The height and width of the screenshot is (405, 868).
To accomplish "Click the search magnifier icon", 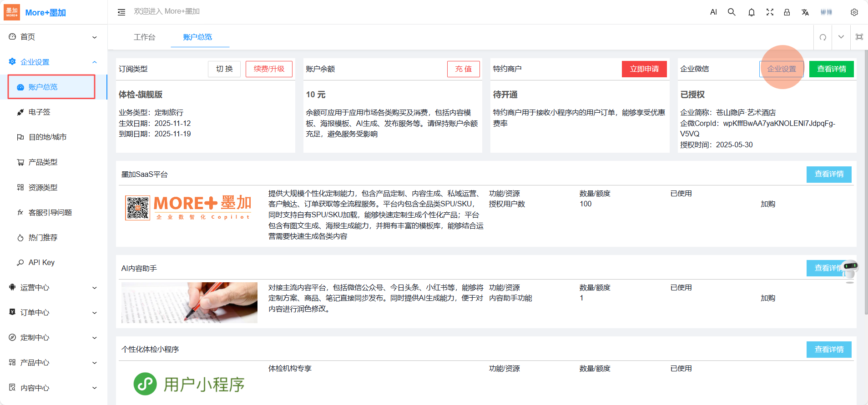I will coord(732,12).
